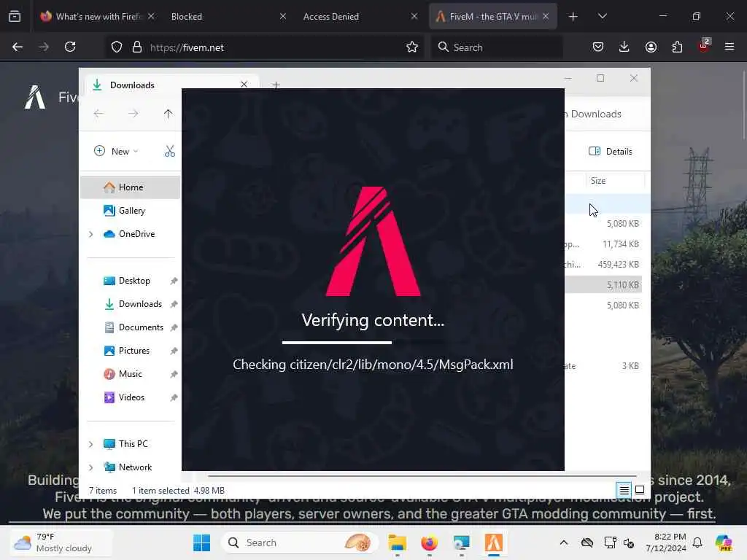The height and width of the screenshot is (560, 747).
Task: Click Firefox back arrow button
Action: coord(18,47)
